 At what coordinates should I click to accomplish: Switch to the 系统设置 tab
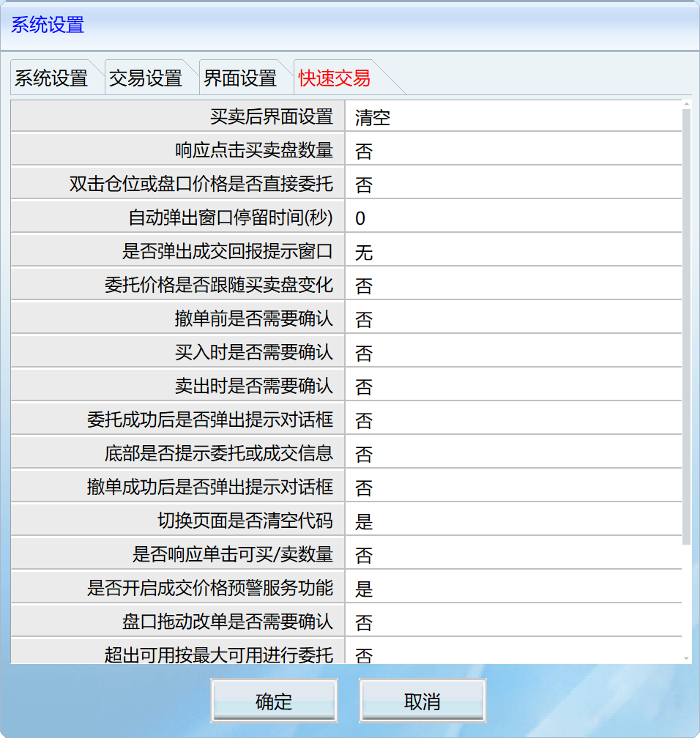point(51,78)
